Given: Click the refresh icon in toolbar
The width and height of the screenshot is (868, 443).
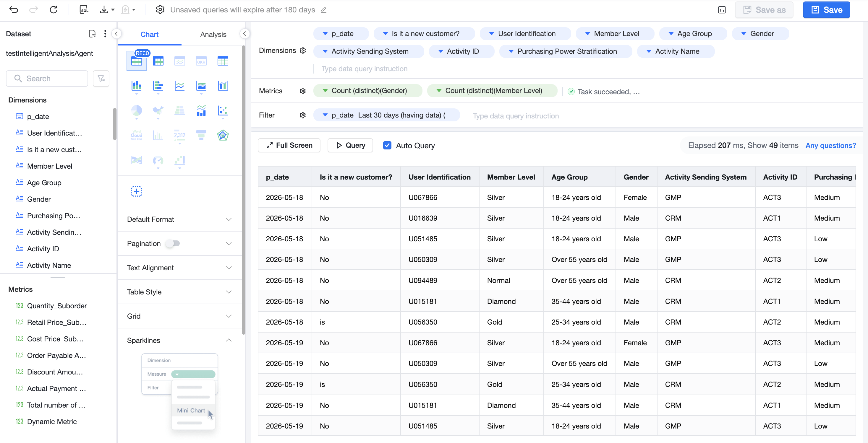Looking at the screenshot, I should click(x=53, y=10).
